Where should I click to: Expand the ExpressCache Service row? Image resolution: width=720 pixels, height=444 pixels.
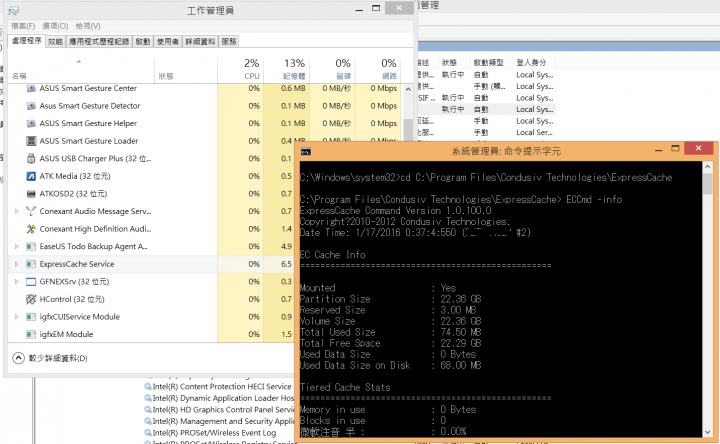pyautogui.click(x=17, y=264)
